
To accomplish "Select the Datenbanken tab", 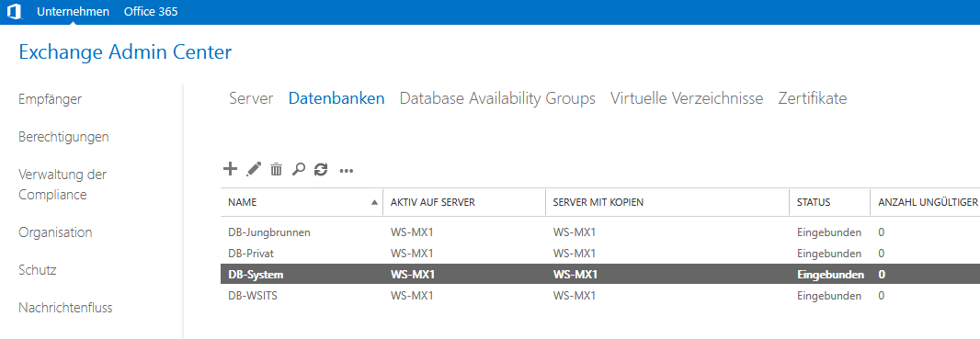I will coord(336,98).
